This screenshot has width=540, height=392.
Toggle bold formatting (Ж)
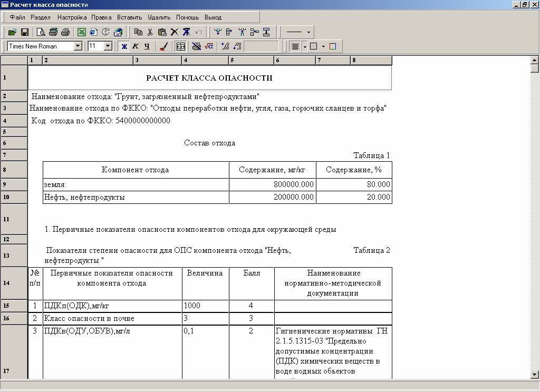[124, 46]
